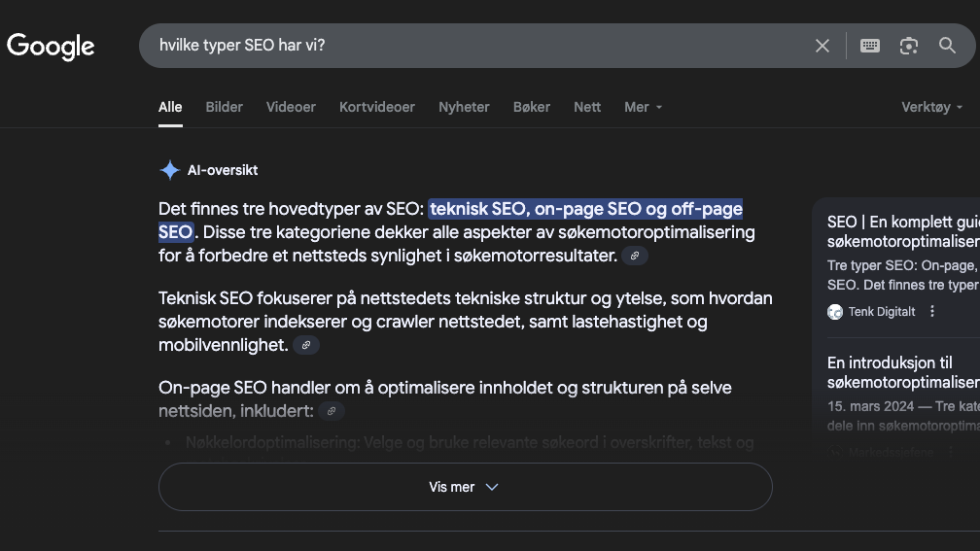
Task: Click link icon after 'nettsiden, inkludert:'
Action: tap(332, 411)
